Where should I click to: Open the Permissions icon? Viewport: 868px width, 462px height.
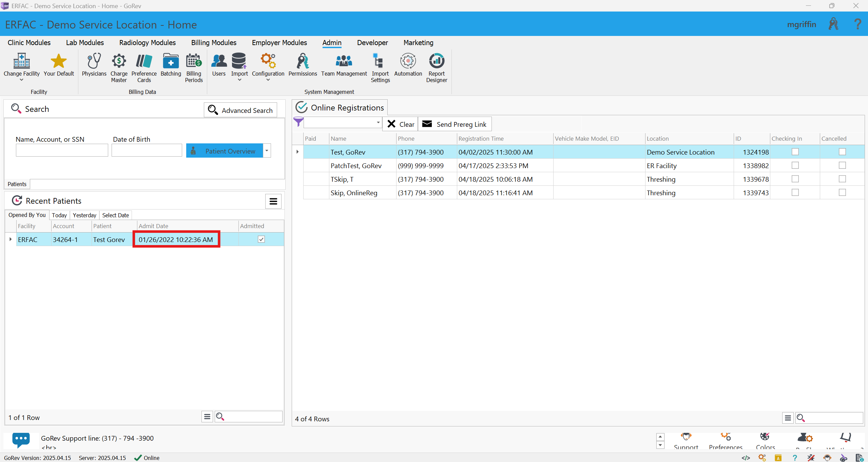pos(303,65)
